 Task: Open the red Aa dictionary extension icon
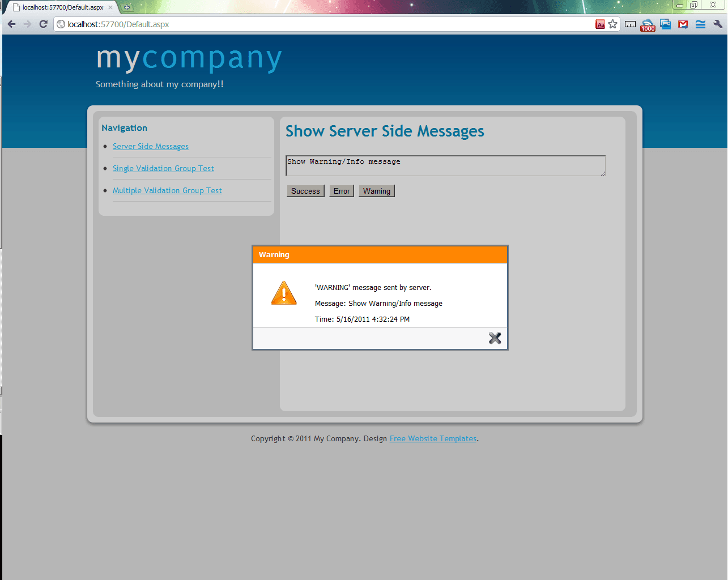click(600, 24)
